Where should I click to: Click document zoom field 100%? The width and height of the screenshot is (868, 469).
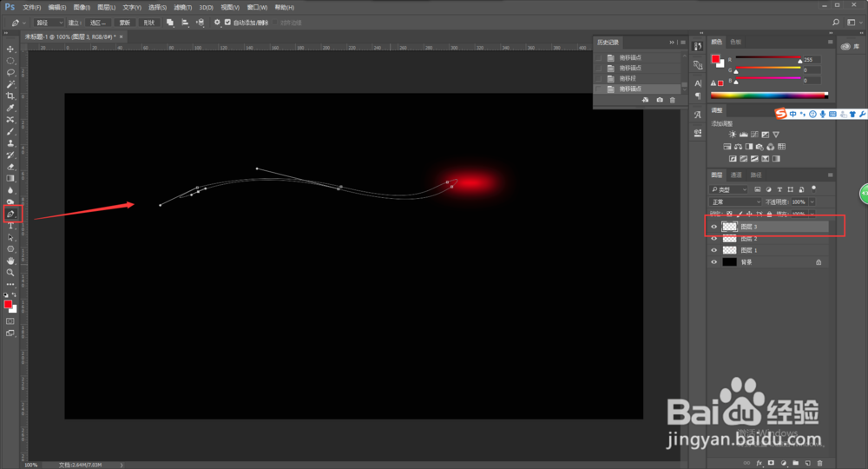[x=31, y=465]
